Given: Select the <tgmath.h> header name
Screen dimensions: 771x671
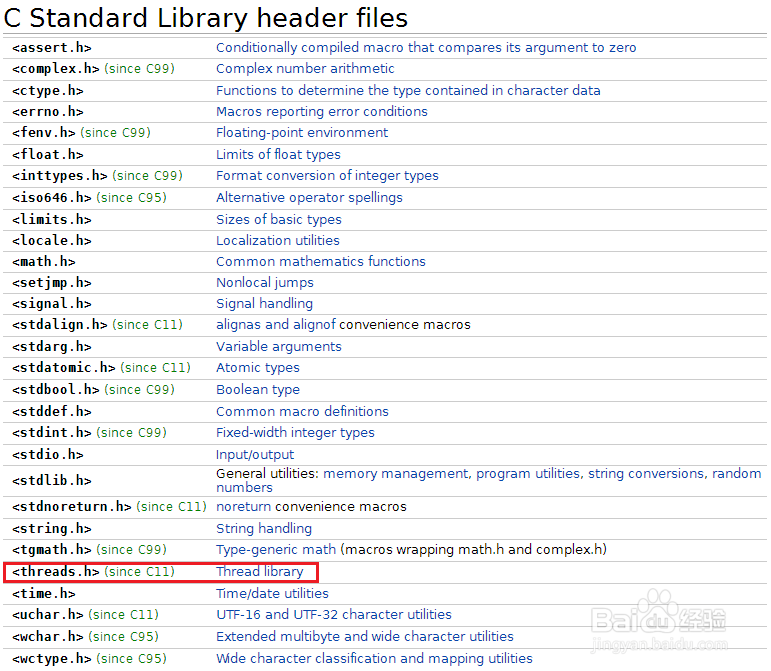Looking at the screenshot, I should tap(52, 550).
